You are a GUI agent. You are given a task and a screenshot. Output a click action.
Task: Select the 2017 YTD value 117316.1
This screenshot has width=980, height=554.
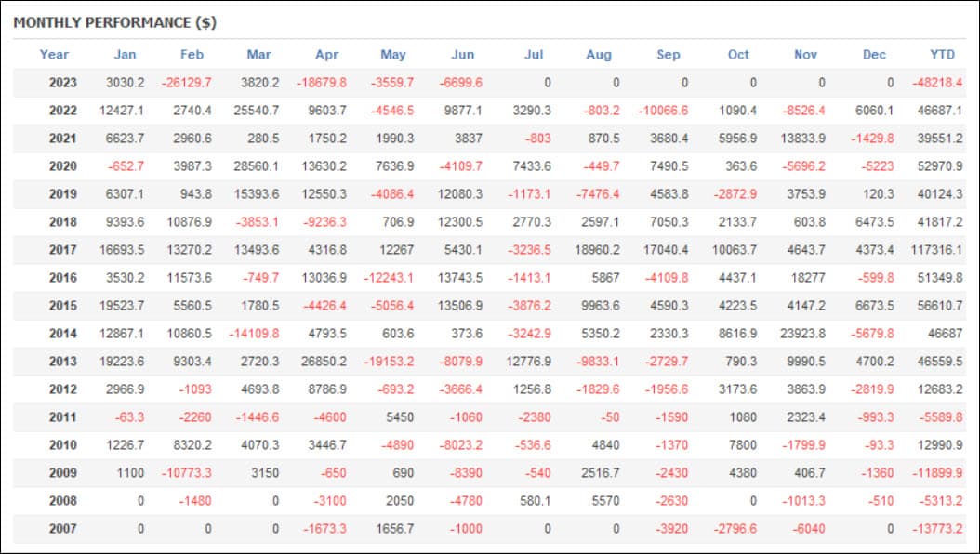(937, 250)
